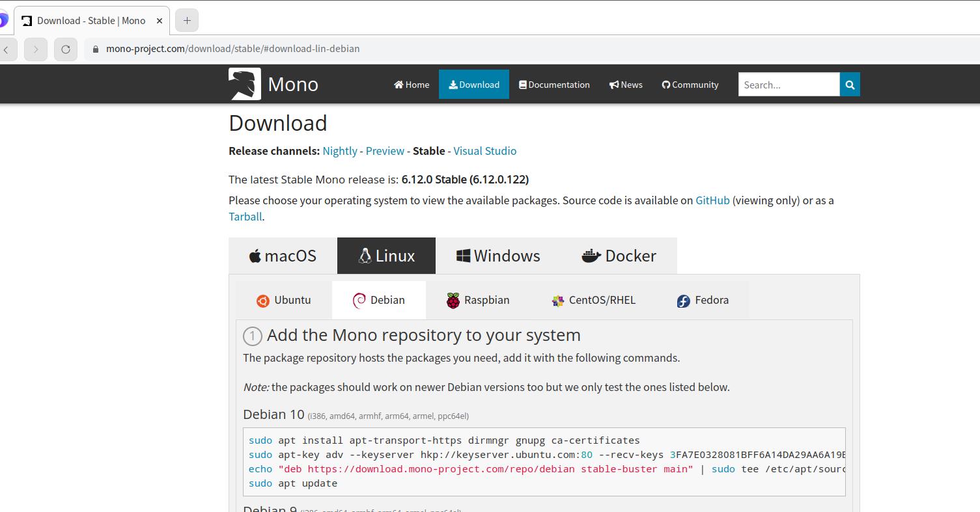The height and width of the screenshot is (512, 980).
Task: Click the Mono brand name text
Action: point(293,85)
